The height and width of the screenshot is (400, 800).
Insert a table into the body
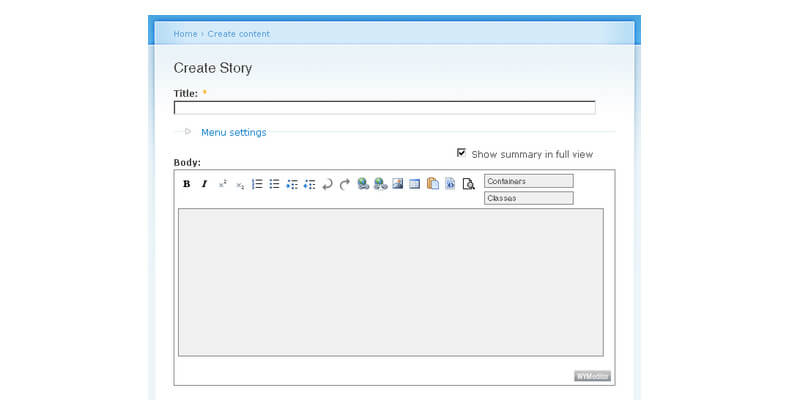click(414, 184)
